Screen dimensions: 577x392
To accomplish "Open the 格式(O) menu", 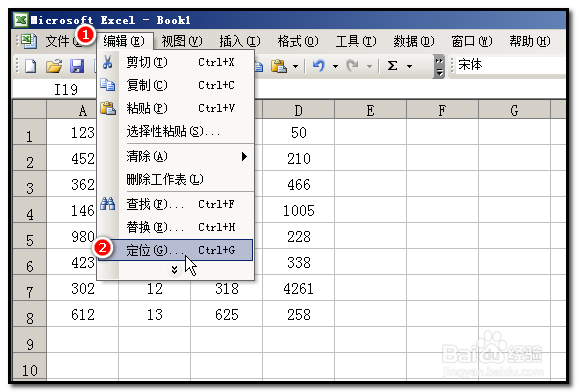I will coord(298,41).
